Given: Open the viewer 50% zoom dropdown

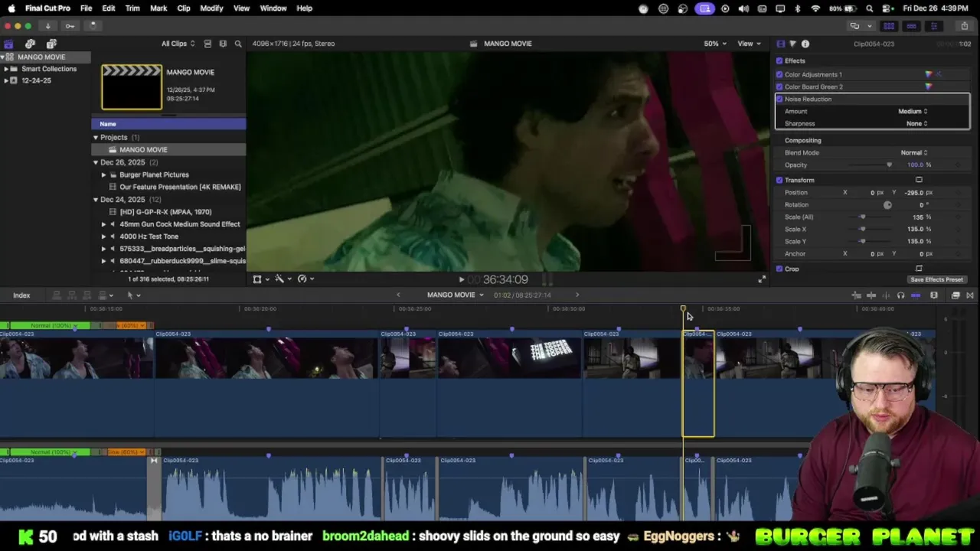Looking at the screenshot, I should [715, 44].
